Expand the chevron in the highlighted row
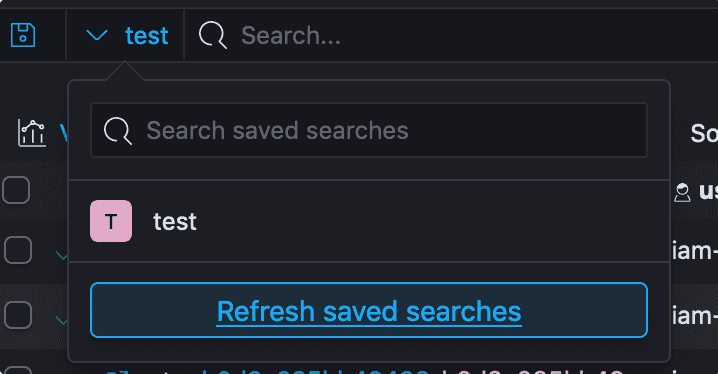Viewport: 718px width, 374px height. pyautogui.click(x=61, y=320)
